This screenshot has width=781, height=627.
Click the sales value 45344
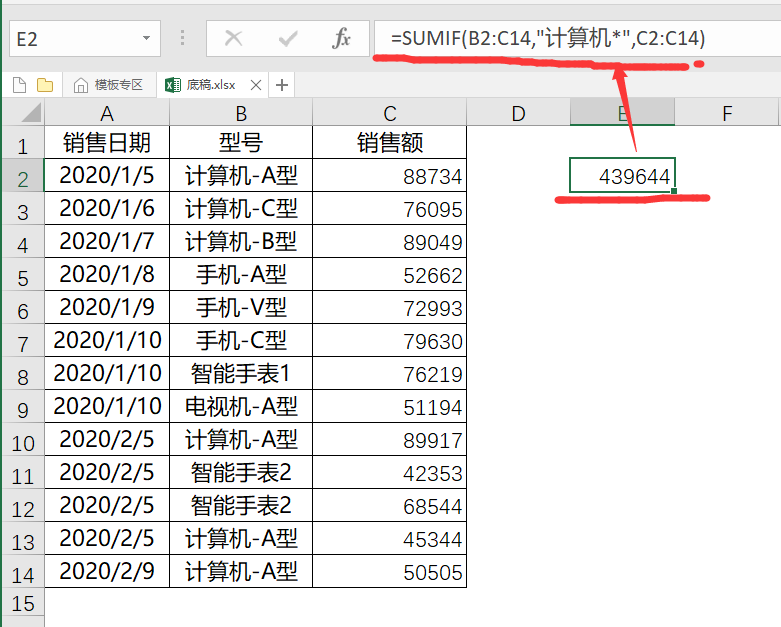click(x=390, y=538)
